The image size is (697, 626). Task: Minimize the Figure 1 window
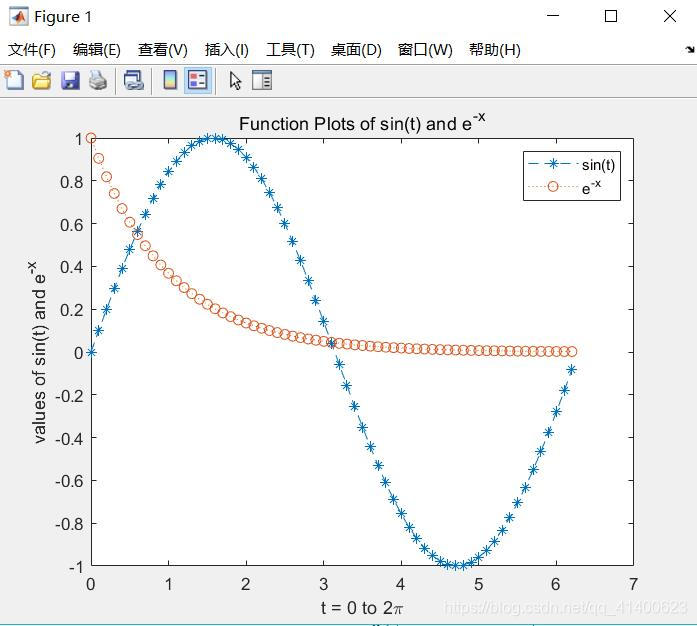click(553, 16)
